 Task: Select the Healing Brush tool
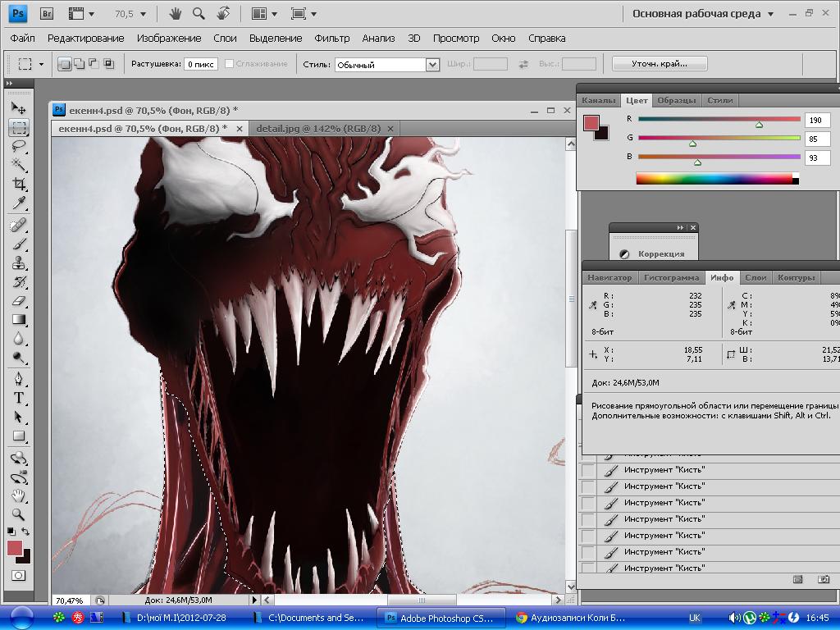[x=19, y=225]
